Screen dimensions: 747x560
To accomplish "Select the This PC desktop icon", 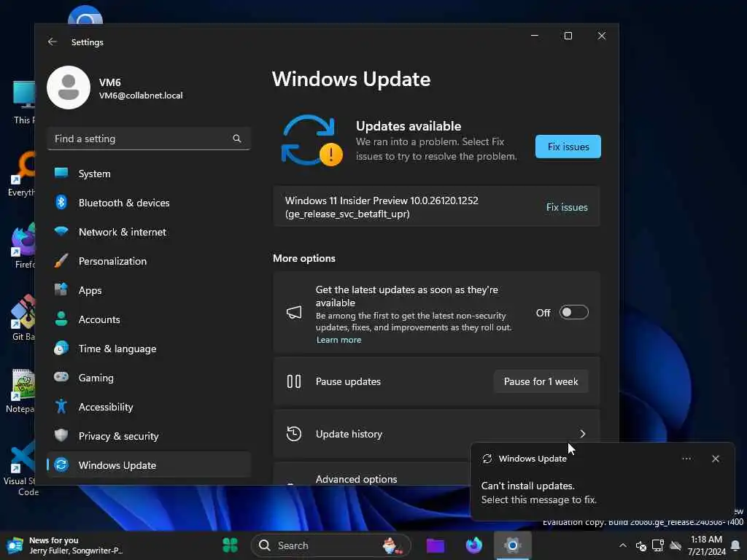I will coord(24,101).
